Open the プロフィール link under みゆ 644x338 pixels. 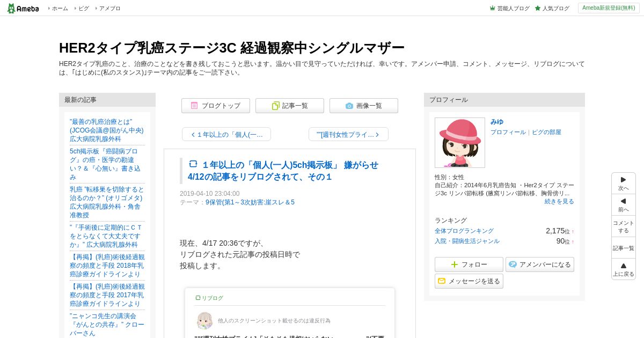pos(508,132)
